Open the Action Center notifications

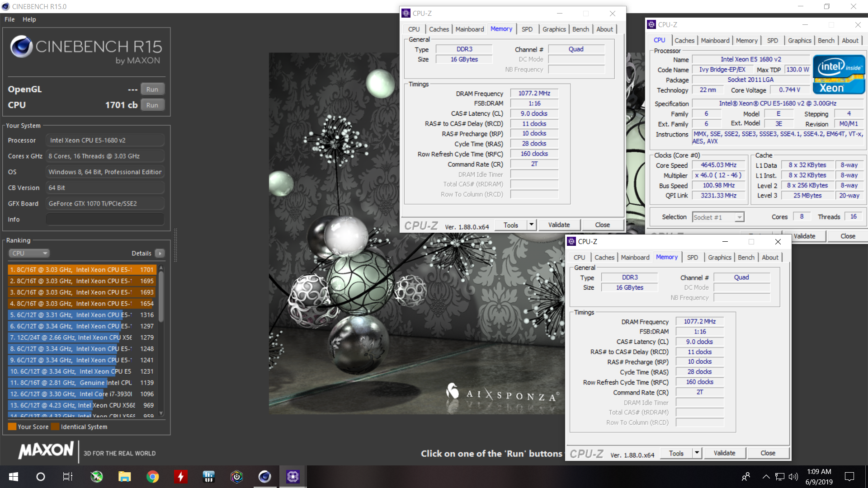pyautogui.click(x=849, y=477)
